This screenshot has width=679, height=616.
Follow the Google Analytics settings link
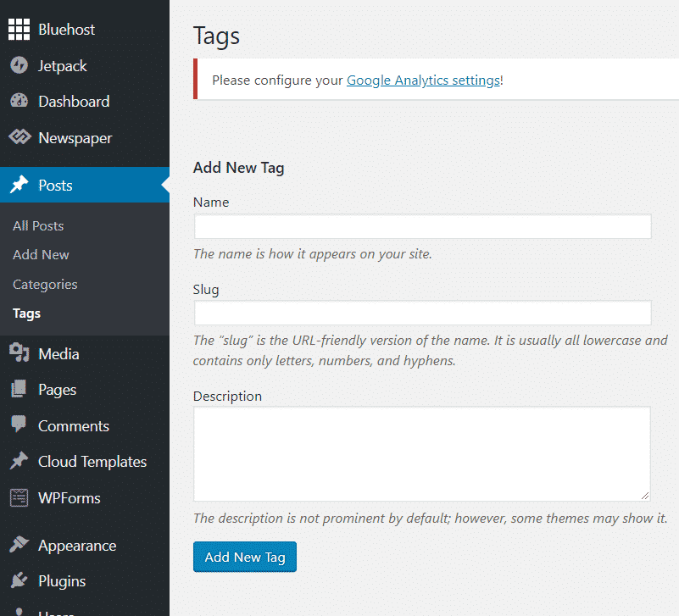[x=424, y=80]
